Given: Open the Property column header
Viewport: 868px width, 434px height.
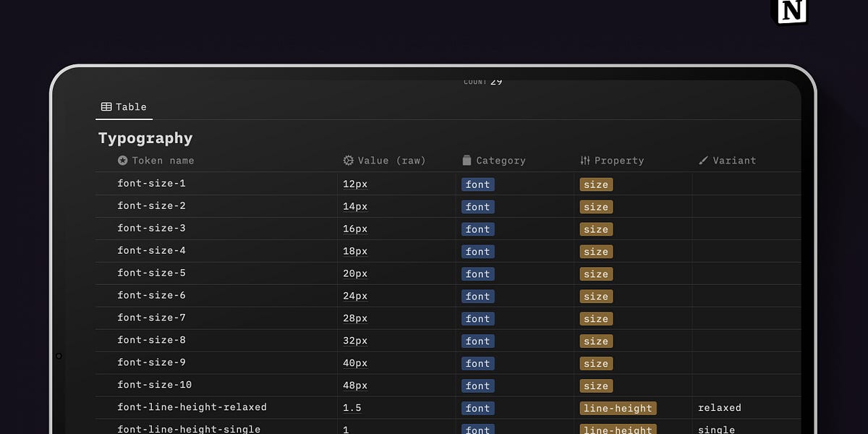Looking at the screenshot, I should point(612,161).
